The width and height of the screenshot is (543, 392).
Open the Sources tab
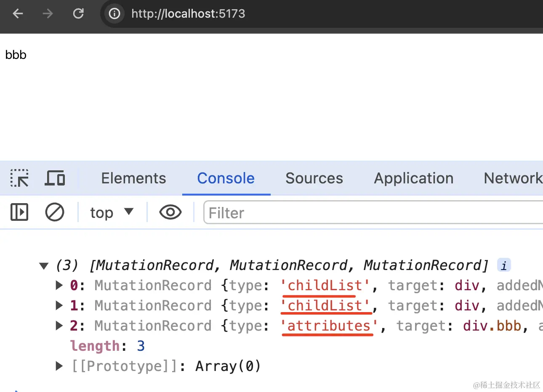[x=314, y=178]
